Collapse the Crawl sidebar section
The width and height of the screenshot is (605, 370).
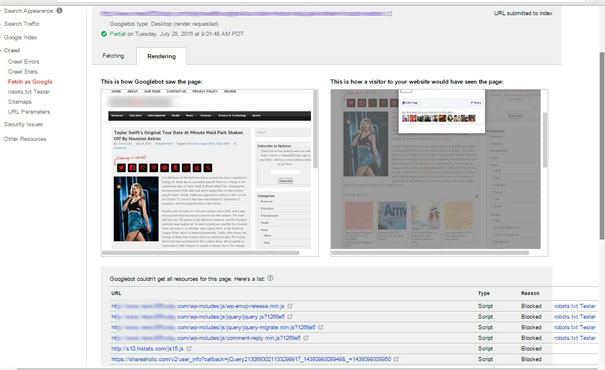coord(12,50)
